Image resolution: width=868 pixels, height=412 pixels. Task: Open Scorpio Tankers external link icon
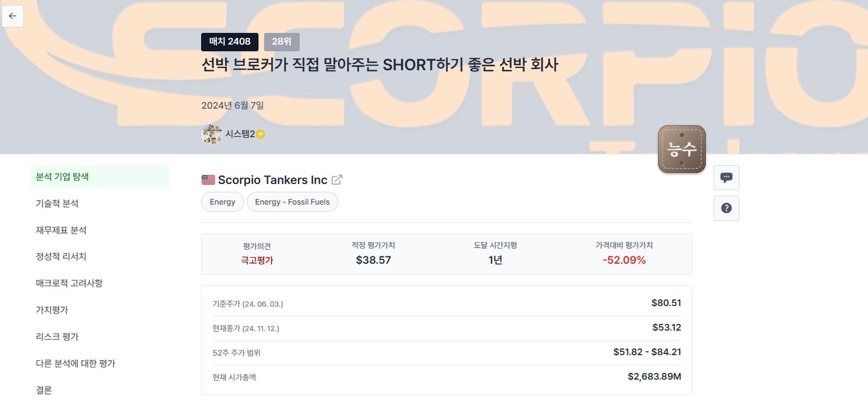pyautogui.click(x=337, y=180)
